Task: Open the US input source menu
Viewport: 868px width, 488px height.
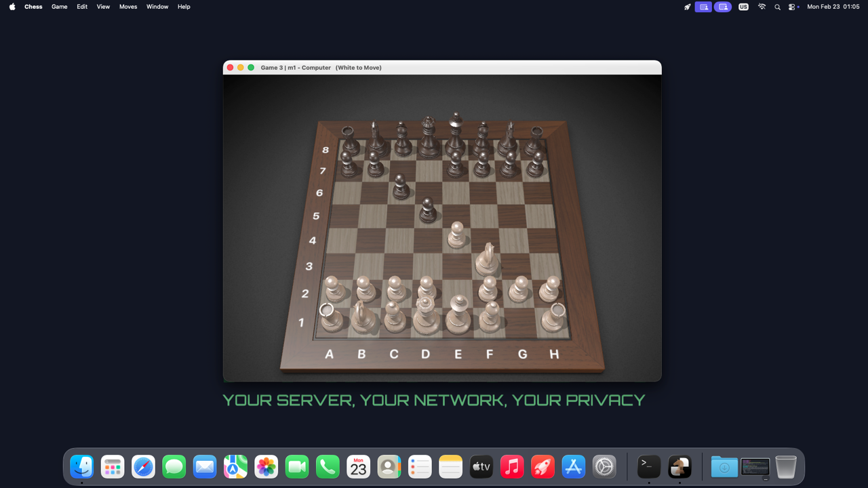Action: click(743, 7)
